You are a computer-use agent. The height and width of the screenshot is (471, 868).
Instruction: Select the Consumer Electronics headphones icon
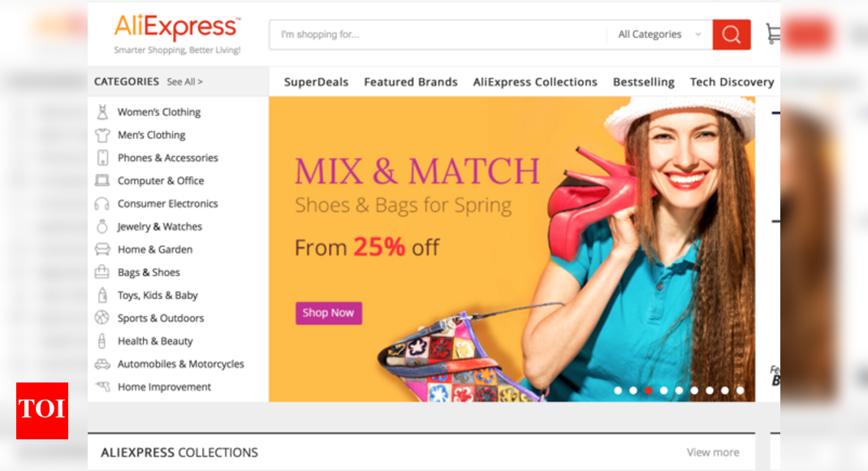(101, 204)
